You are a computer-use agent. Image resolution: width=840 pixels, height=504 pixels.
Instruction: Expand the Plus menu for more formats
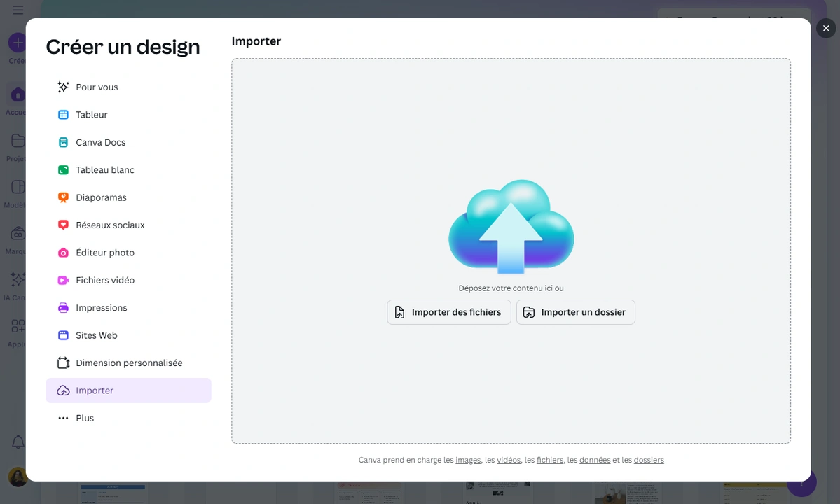(84, 418)
